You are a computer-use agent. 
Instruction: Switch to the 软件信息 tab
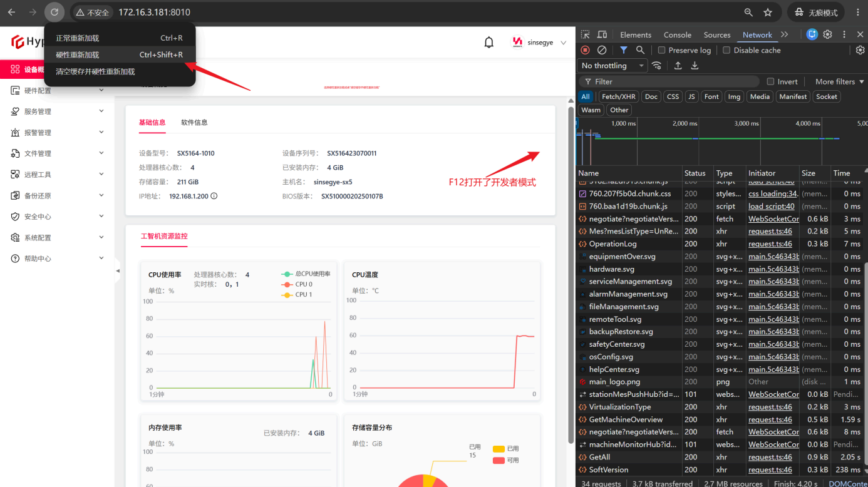point(194,122)
